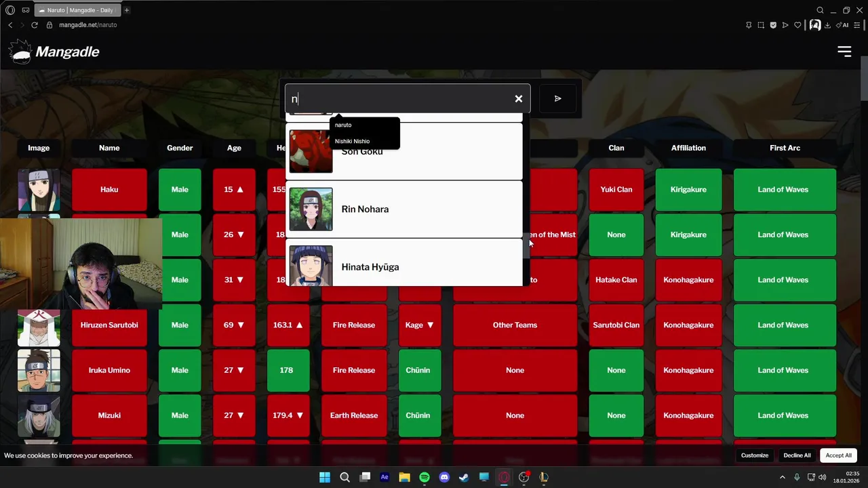868x488 pixels.
Task: Click the First Arc column header
Action: pyautogui.click(x=785, y=148)
